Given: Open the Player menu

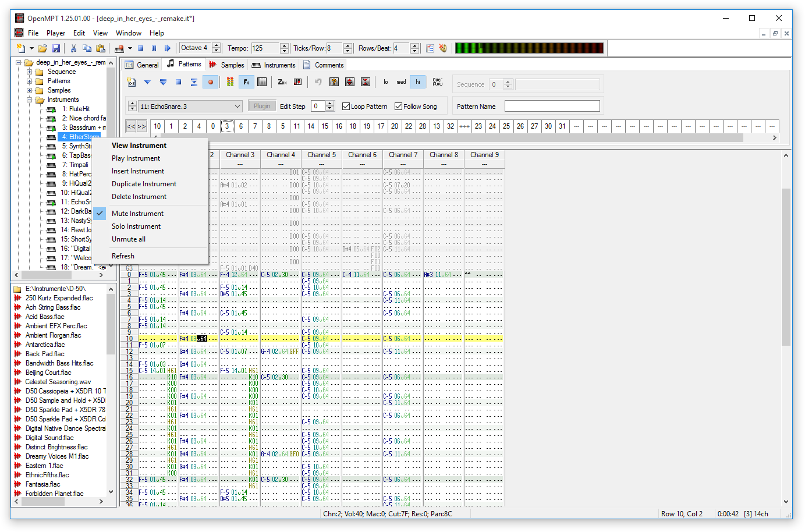Looking at the screenshot, I should [x=56, y=33].
